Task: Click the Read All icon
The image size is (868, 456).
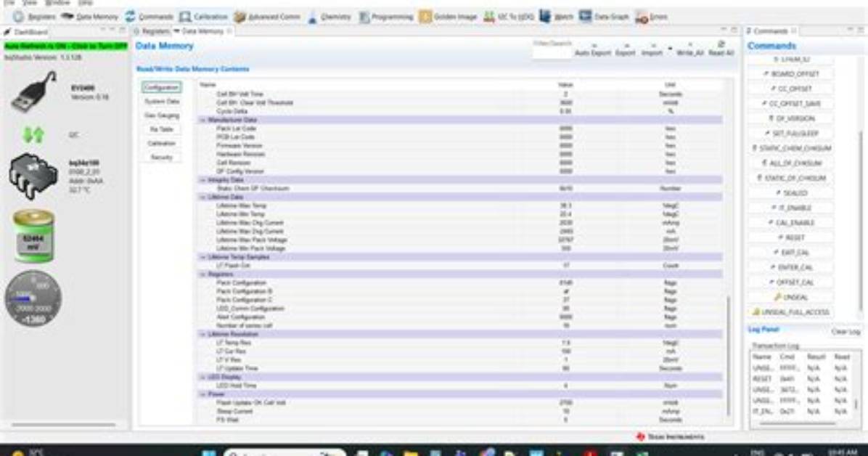Action: point(721,49)
